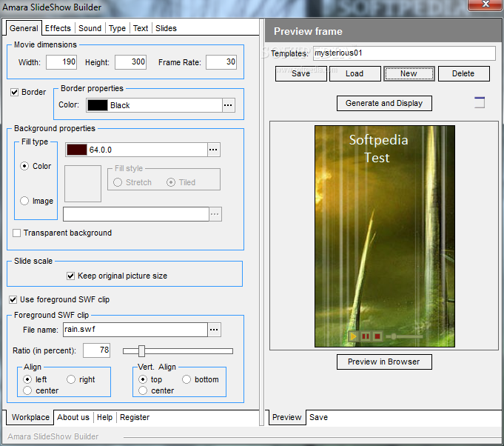Click Preview in Browser button
Screen dimensions: 504x446
click(384, 362)
